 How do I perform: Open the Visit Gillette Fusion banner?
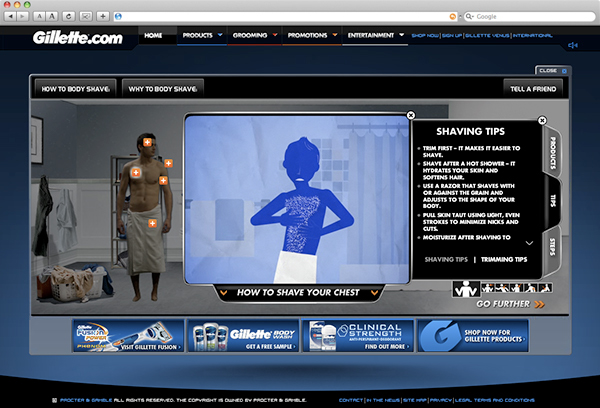[128, 336]
